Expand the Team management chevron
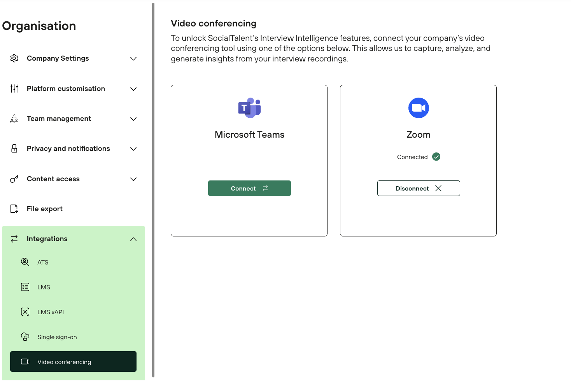The width and height of the screenshot is (571, 392). tap(133, 119)
